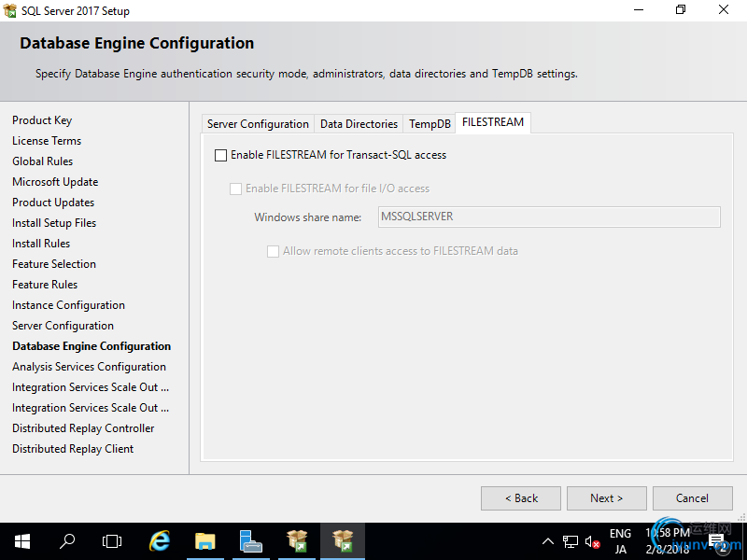This screenshot has height=560, width=747.
Task: Open the network status tray icon
Action: pyautogui.click(x=570, y=541)
